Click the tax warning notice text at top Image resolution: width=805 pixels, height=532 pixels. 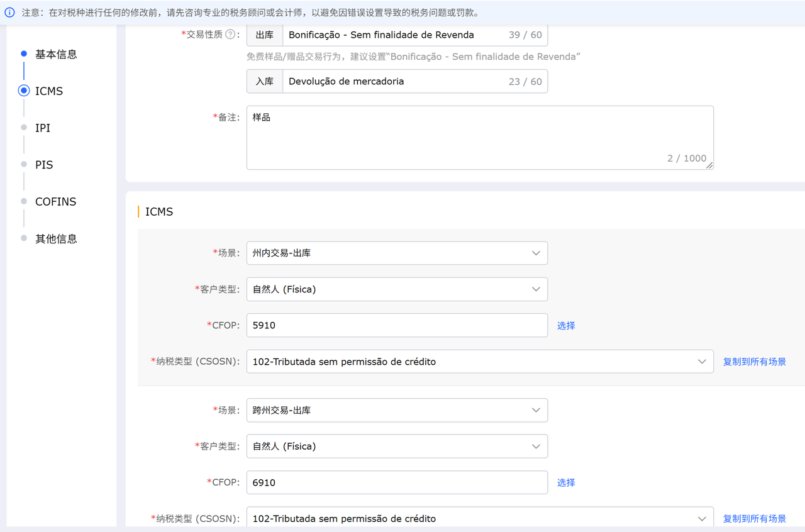click(x=250, y=13)
